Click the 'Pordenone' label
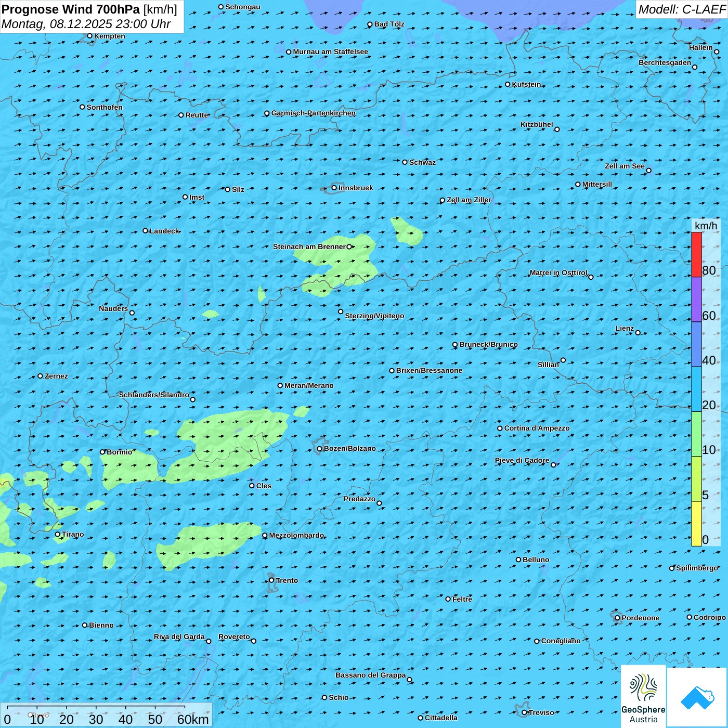Viewport: 728px width, 728px height. pos(641,618)
